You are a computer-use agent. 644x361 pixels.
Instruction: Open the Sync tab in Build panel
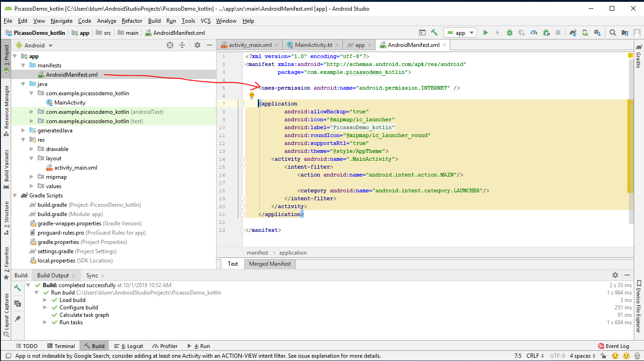pos(92,276)
